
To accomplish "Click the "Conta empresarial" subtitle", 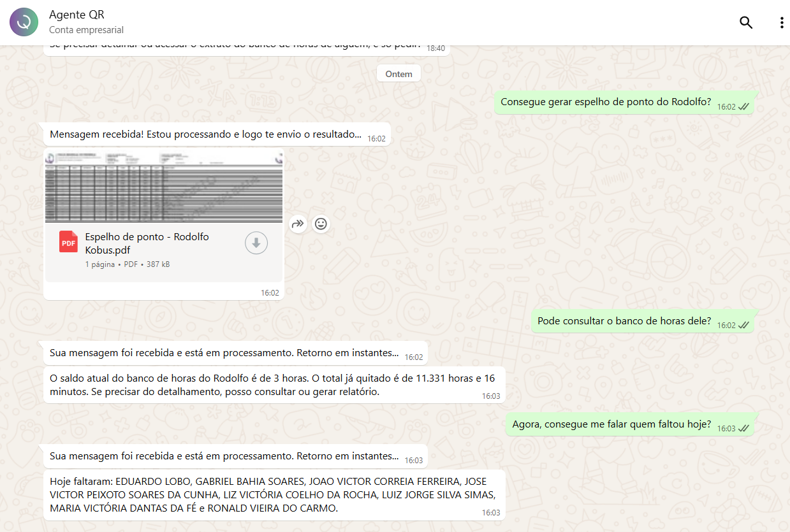I will tap(86, 30).
